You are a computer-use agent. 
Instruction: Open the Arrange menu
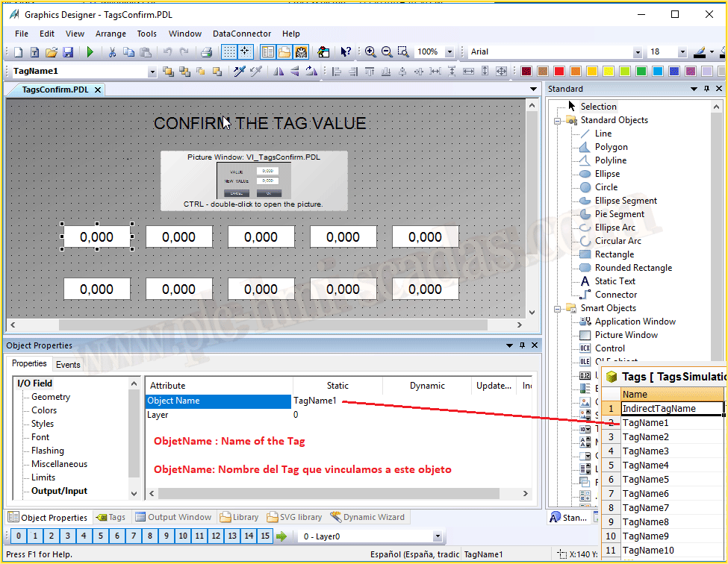(111, 34)
